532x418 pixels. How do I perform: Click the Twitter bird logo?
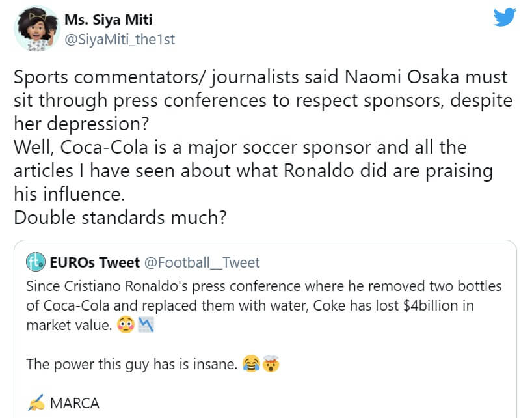tap(505, 18)
